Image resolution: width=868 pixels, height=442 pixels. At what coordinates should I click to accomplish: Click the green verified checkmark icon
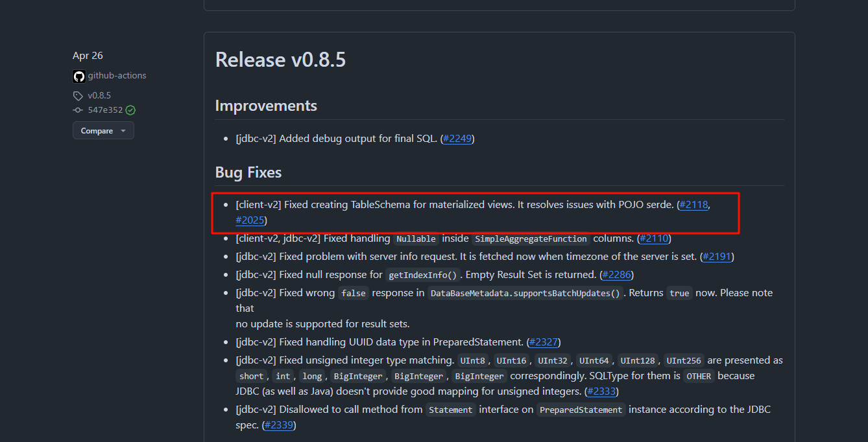pos(130,110)
